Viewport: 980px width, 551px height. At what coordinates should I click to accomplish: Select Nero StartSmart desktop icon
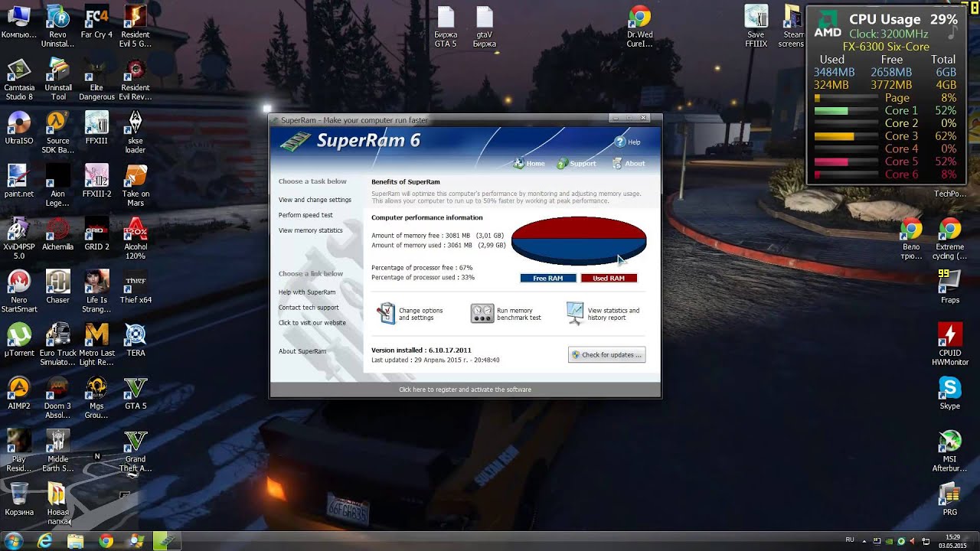[19, 291]
